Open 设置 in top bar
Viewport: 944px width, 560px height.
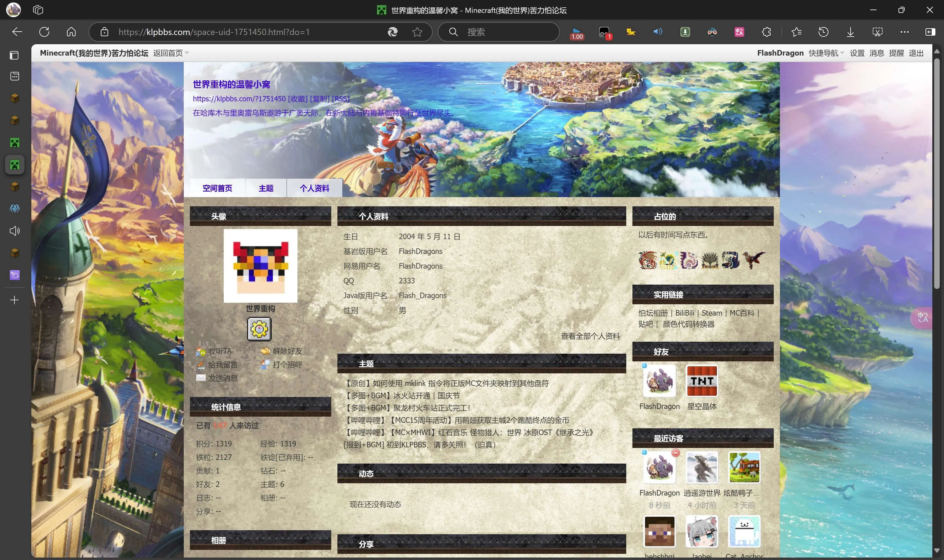coord(857,53)
